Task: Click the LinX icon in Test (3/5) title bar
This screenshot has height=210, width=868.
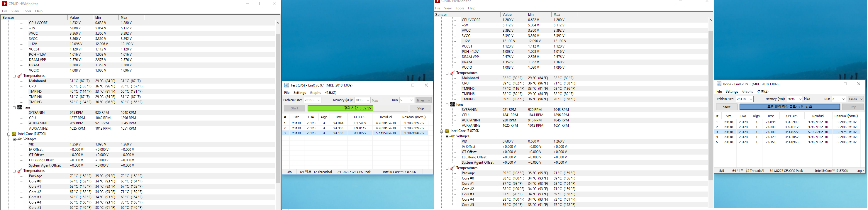Action: 287,85
